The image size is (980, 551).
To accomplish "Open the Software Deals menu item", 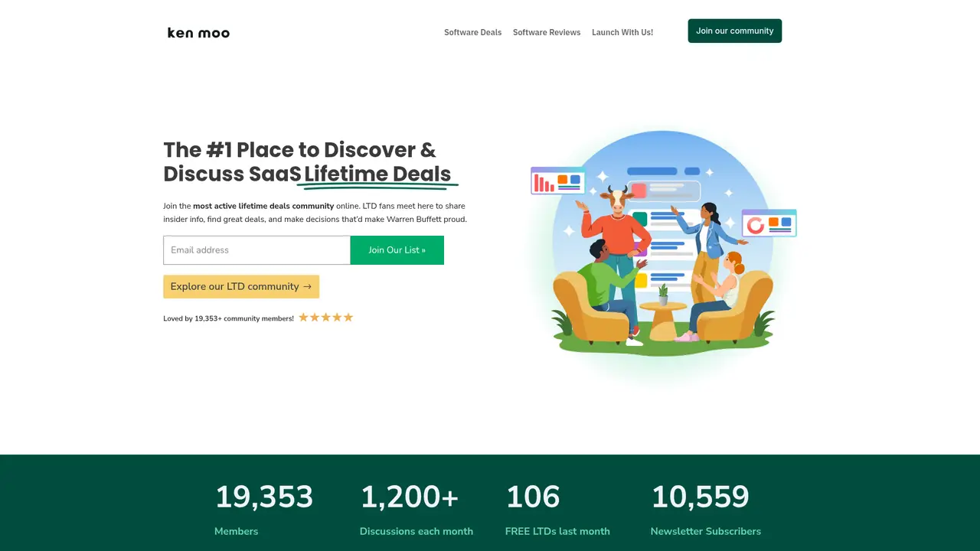I will [473, 32].
